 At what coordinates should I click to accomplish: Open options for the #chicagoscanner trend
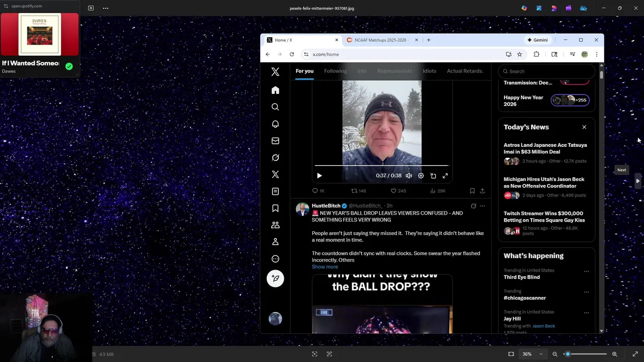(586, 292)
